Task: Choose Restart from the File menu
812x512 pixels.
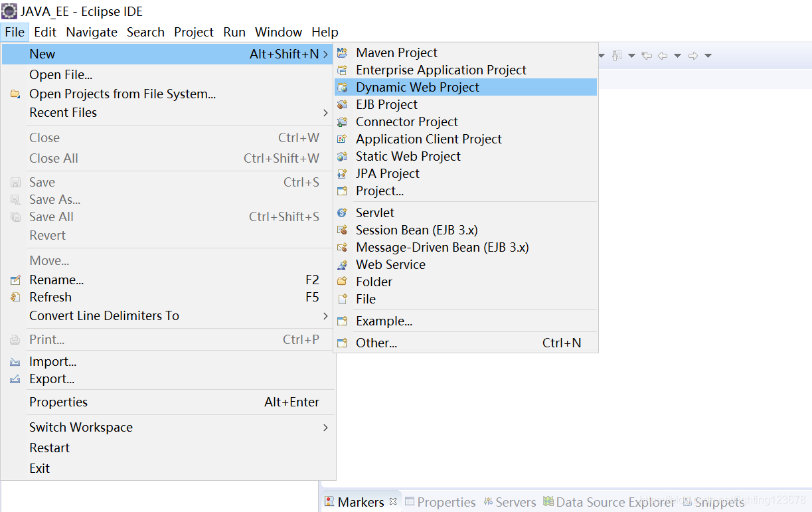Action: (168, 448)
